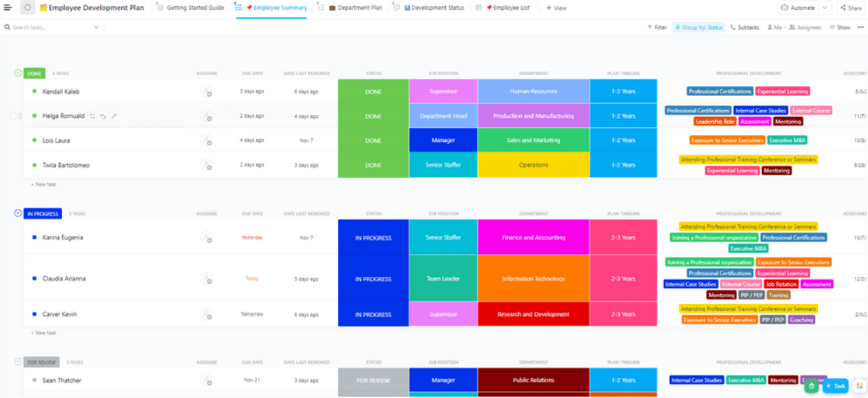Screen dimensions: 868x398
Task: Collapse the IN PROGRESS group
Action: pyautogui.click(x=18, y=213)
